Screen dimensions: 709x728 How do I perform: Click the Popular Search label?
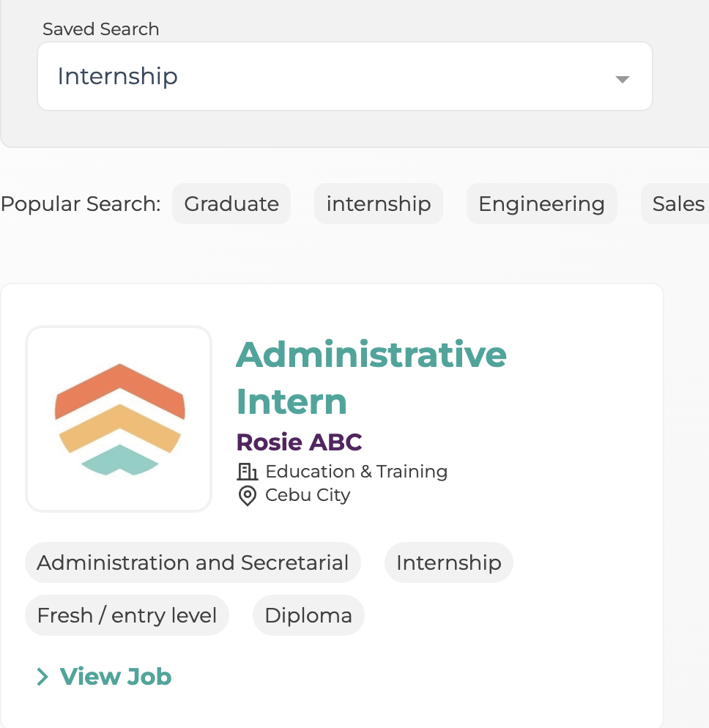(x=81, y=204)
